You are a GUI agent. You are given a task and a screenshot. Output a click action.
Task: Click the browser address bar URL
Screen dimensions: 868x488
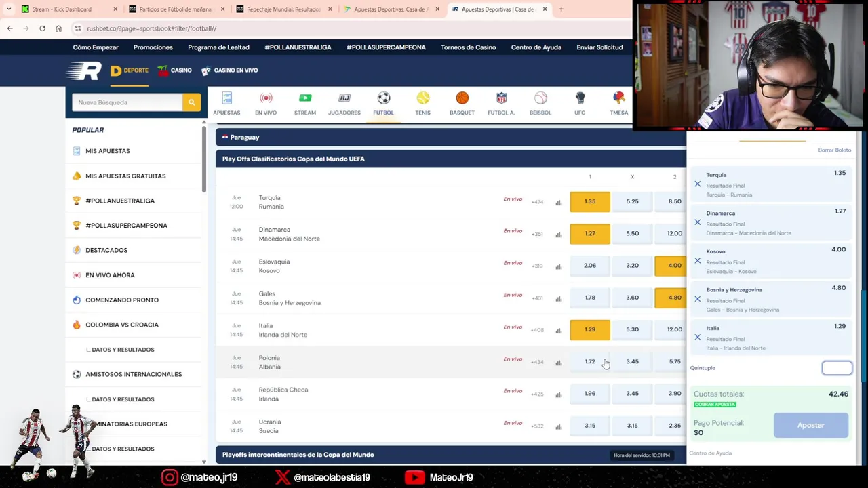coord(151,28)
